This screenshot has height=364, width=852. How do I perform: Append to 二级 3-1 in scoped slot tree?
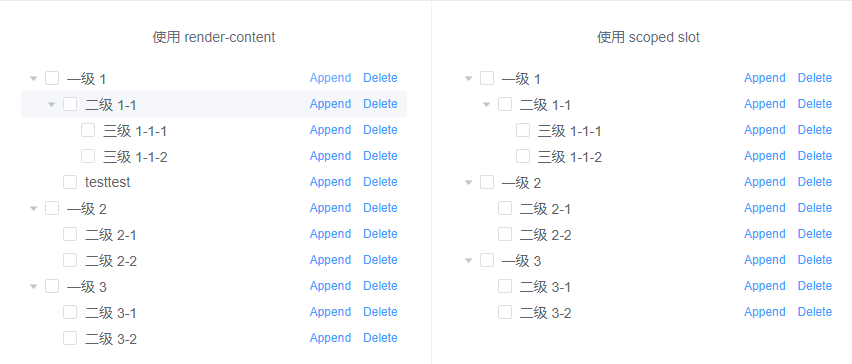pyautogui.click(x=765, y=286)
